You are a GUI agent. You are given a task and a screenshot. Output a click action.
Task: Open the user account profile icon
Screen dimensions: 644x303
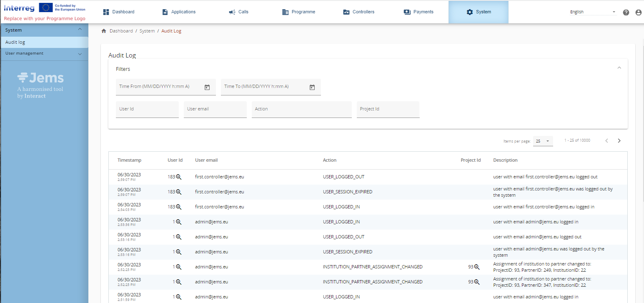tap(638, 13)
